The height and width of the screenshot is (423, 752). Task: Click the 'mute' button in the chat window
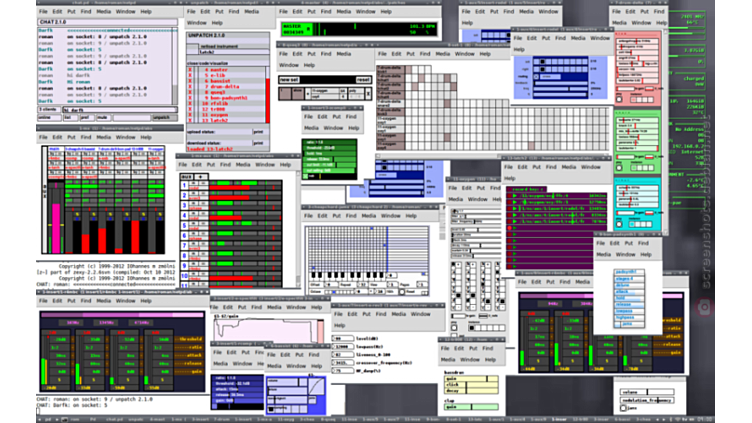[101, 117]
